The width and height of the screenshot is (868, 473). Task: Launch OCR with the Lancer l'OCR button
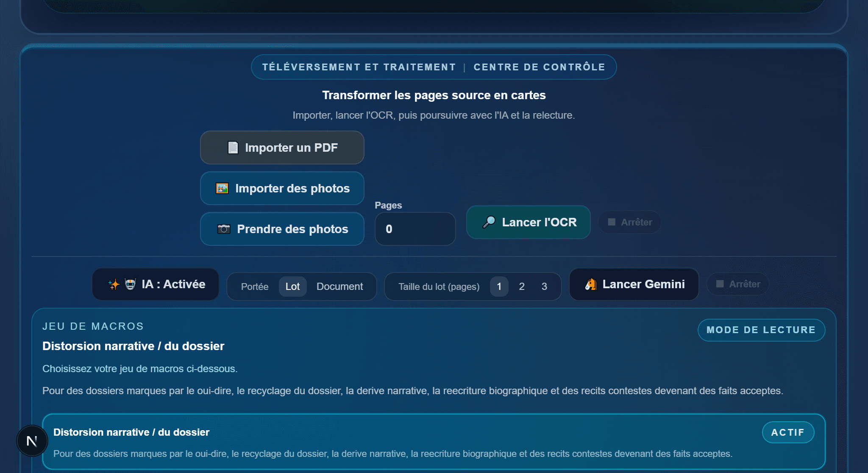[528, 222]
